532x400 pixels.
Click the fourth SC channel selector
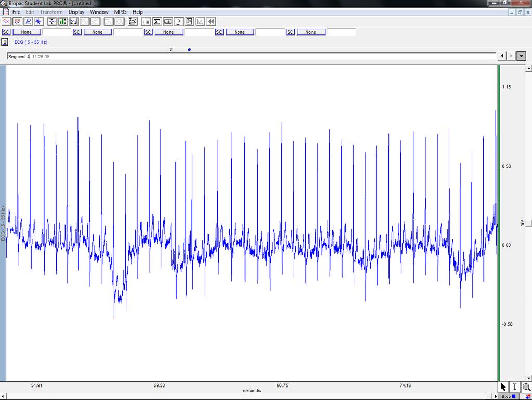click(x=219, y=32)
